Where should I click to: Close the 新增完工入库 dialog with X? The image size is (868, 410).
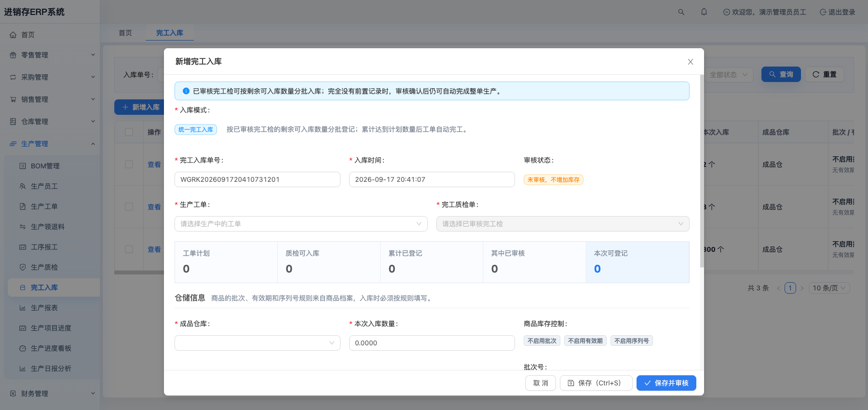point(691,62)
